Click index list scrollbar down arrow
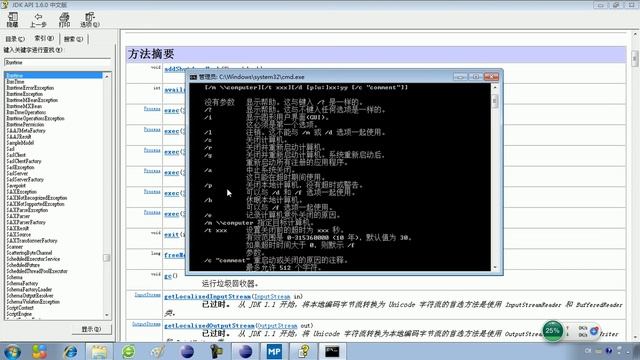The image size is (640, 360). [107, 315]
